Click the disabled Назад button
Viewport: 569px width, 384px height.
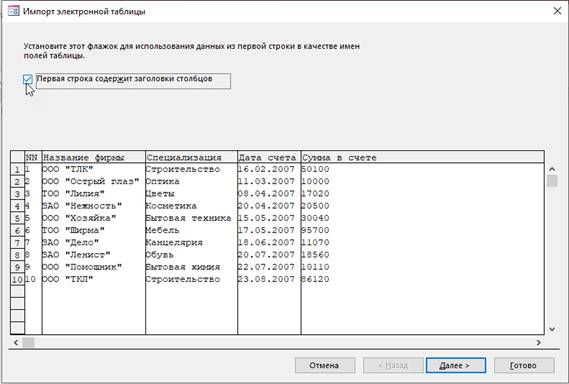tap(393, 365)
